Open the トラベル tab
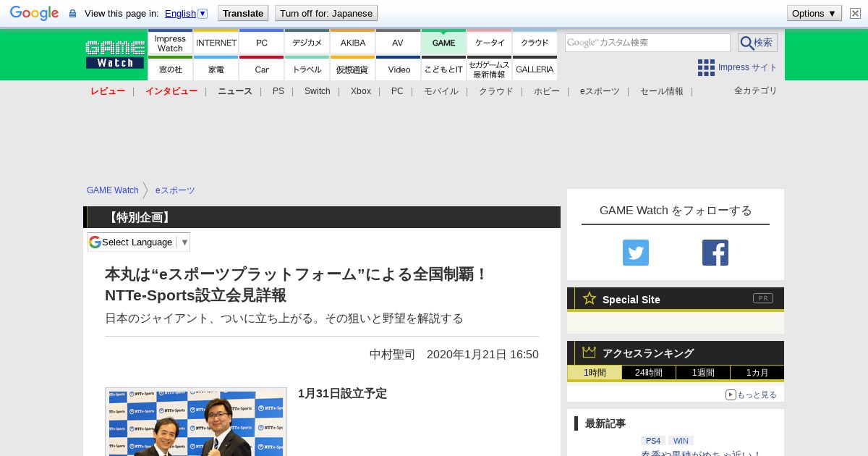The image size is (868, 456). [x=307, y=68]
